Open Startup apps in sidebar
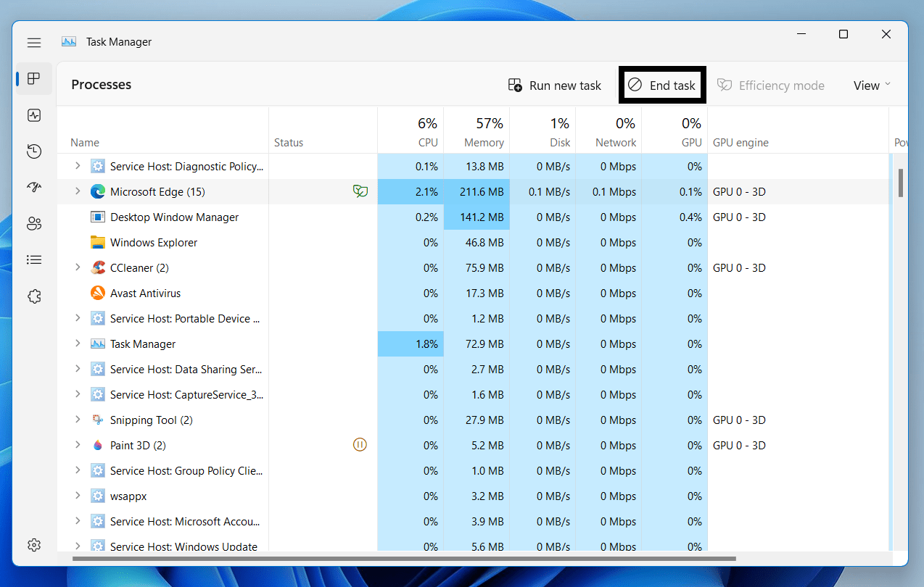Screen dimensions: 924x587 [34, 188]
